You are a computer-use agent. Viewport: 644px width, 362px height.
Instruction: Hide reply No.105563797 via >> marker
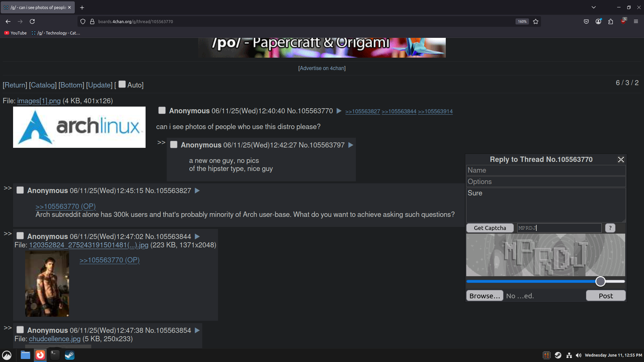coord(161,142)
